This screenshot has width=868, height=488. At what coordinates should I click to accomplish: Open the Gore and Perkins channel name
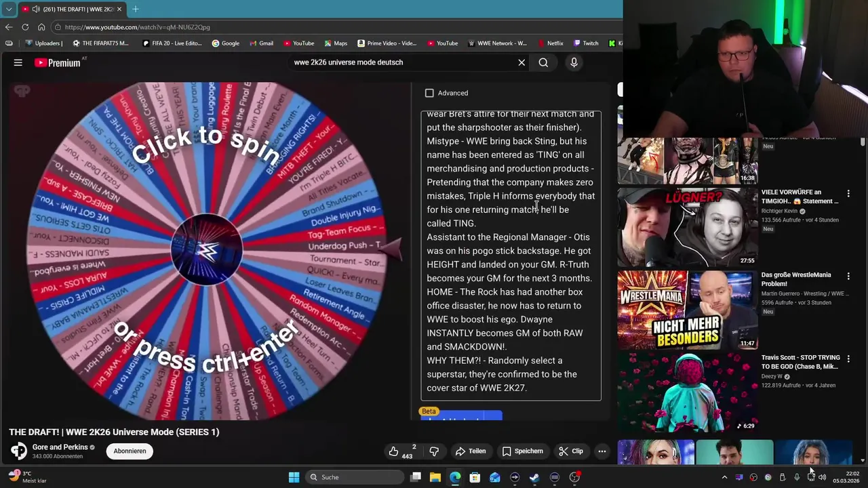pos(60,447)
